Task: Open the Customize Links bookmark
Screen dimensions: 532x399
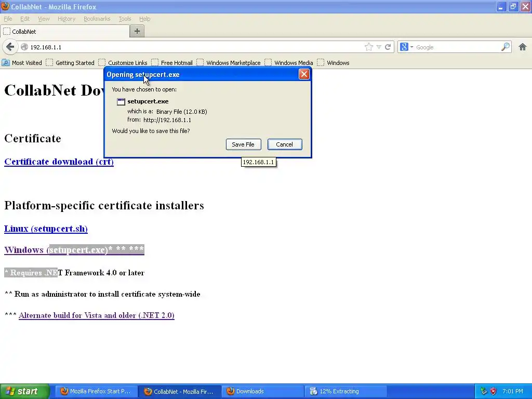Action: coord(123,63)
